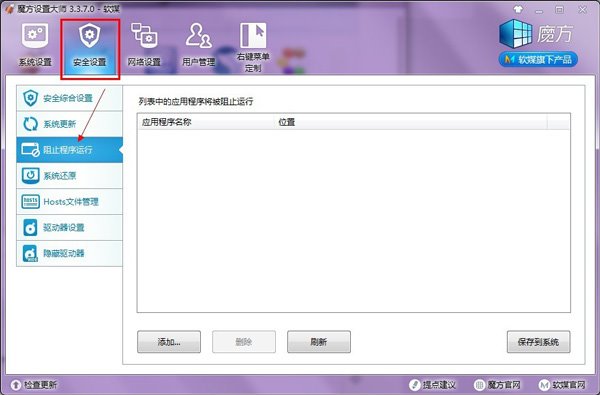Click the 添加... button
This screenshot has width=600, height=395.
click(169, 342)
